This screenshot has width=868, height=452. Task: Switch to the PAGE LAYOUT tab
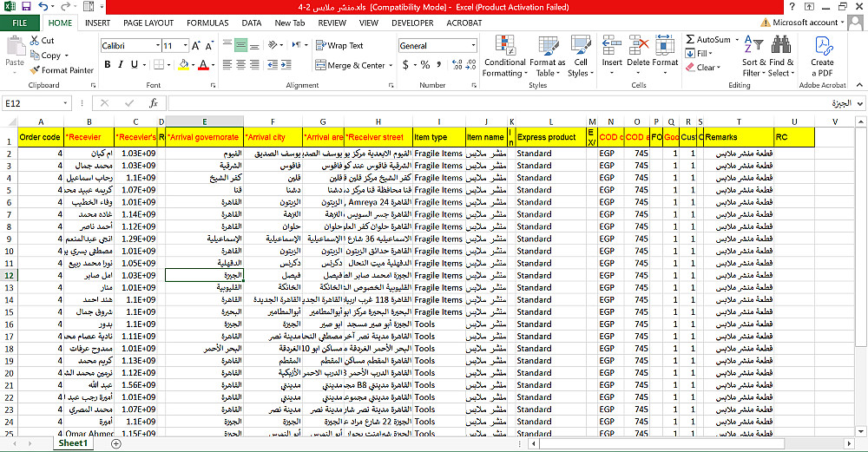click(148, 23)
